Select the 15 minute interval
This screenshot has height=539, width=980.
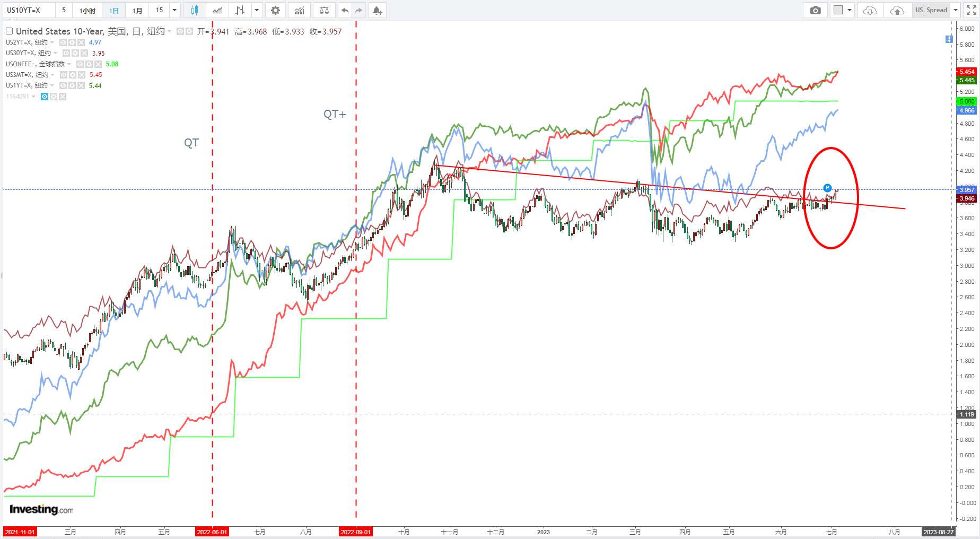[x=159, y=10]
